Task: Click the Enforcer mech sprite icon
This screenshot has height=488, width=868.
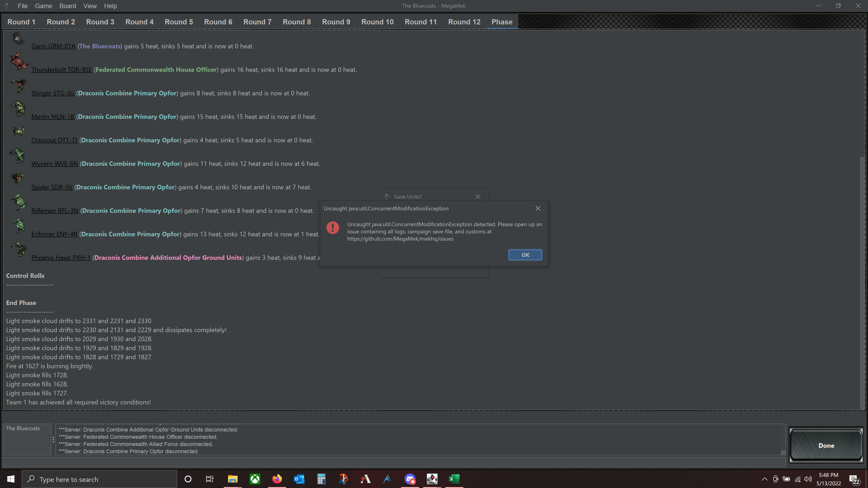Action: [18, 226]
